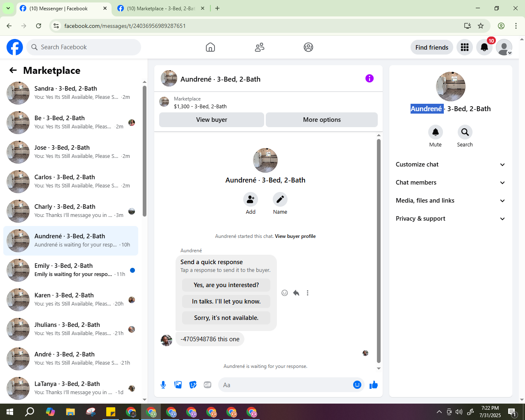Open Windows Start menu
525x420 pixels.
coord(10,412)
